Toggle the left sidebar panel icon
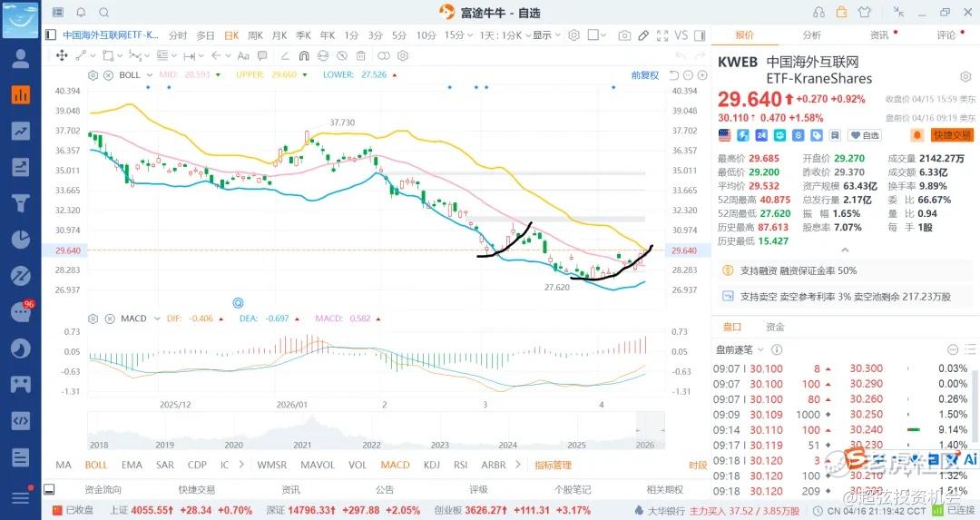980x520 pixels. point(51,35)
